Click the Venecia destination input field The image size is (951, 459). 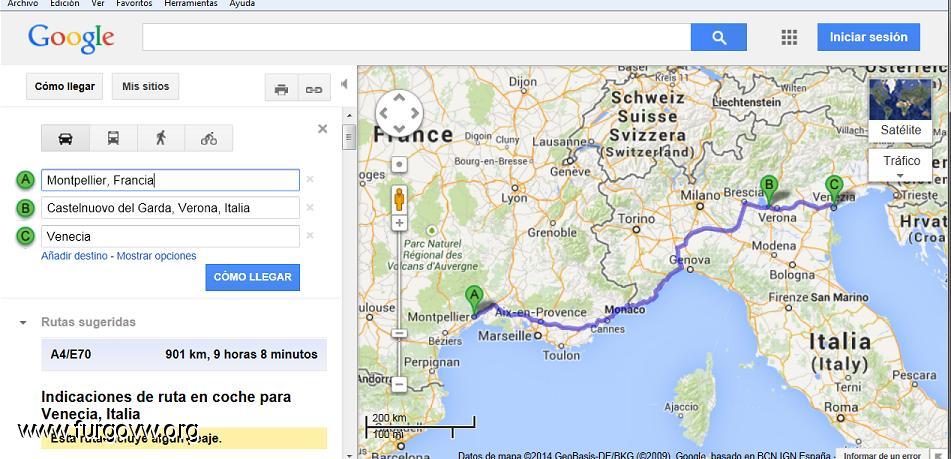[170, 236]
